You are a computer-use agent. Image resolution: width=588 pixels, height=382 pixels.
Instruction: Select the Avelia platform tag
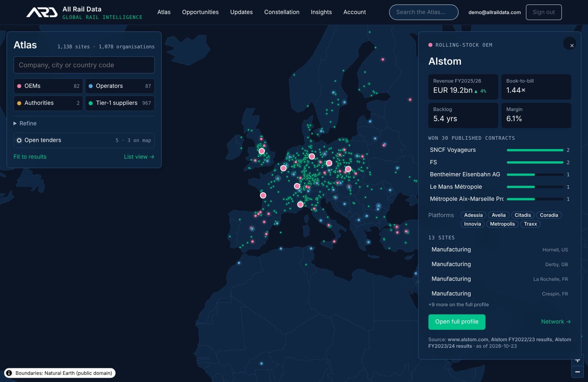coord(498,215)
